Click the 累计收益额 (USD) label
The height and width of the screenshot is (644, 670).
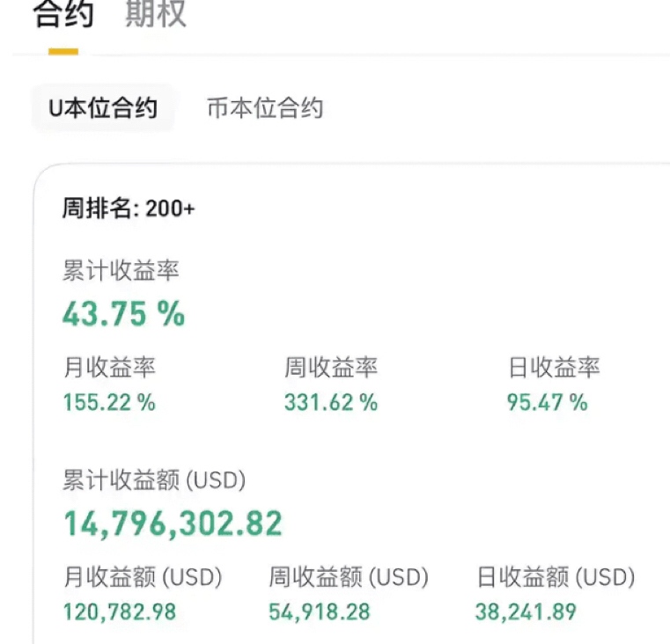tap(154, 480)
